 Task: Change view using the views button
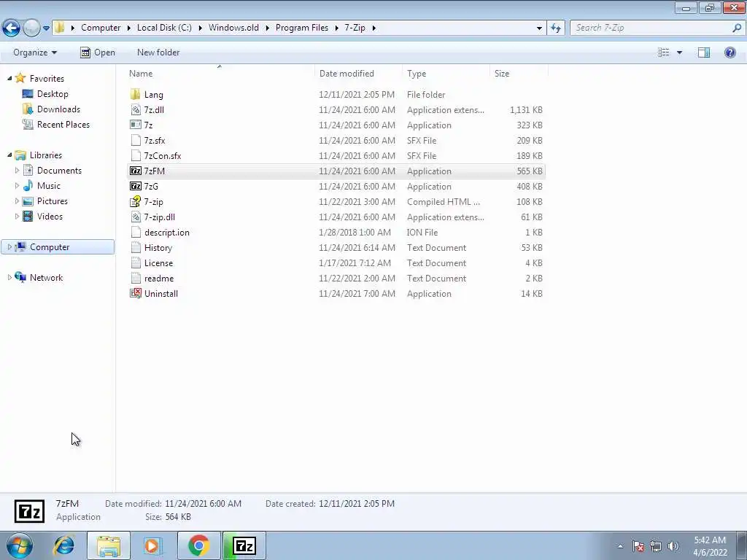[x=664, y=52]
